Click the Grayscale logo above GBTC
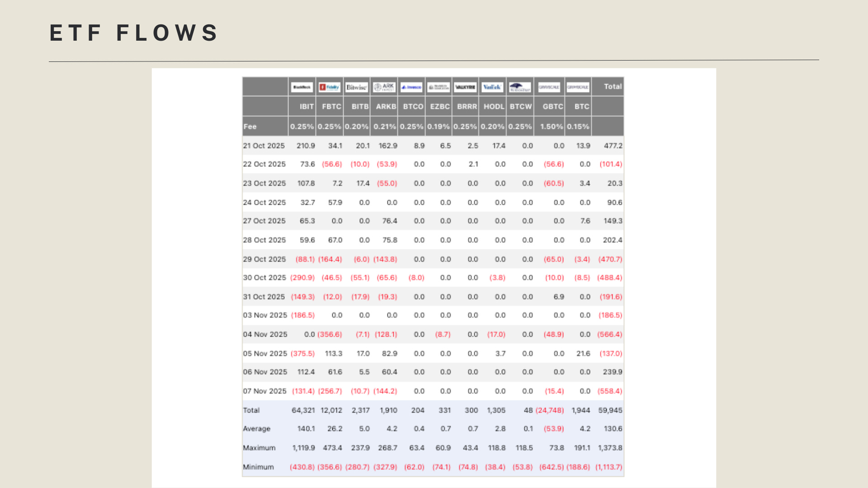 [x=549, y=87]
